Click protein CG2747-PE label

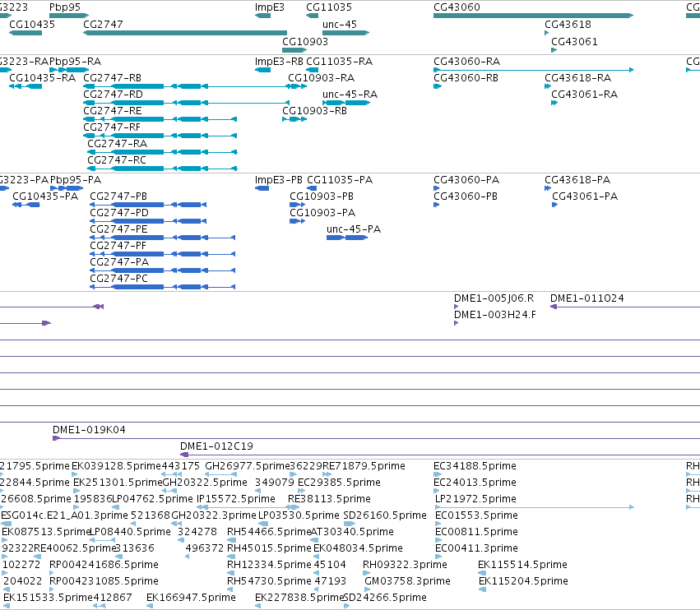point(118,229)
